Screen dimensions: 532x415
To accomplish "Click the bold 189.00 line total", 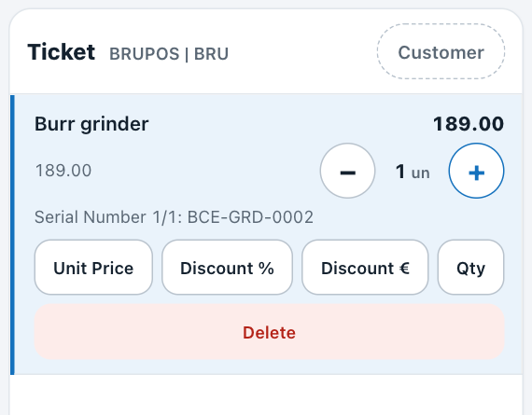I will click(x=469, y=124).
